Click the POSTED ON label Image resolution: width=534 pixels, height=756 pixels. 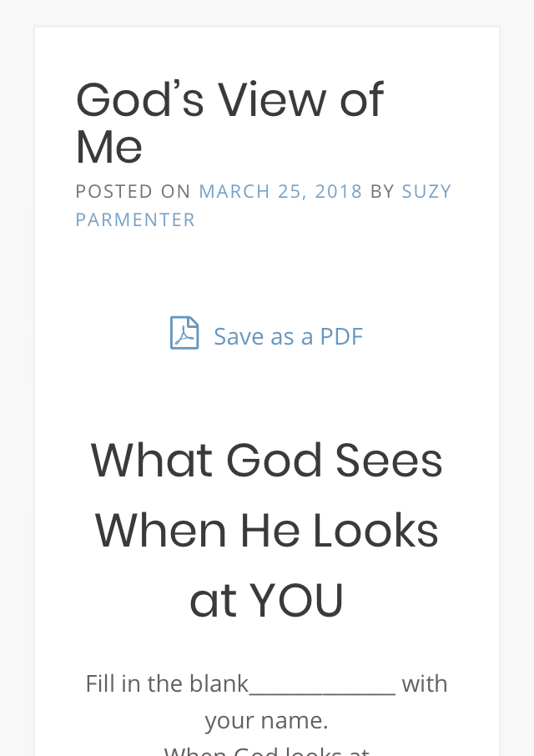(133, 191)
